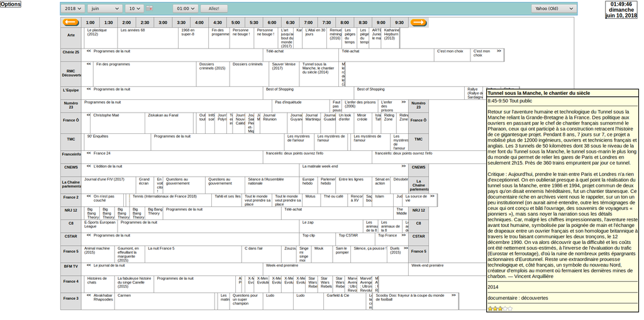Image resolution: width=644 pixels, height=320 pixels.
Task: Click the Allez! button
Action: click(214, 9)
